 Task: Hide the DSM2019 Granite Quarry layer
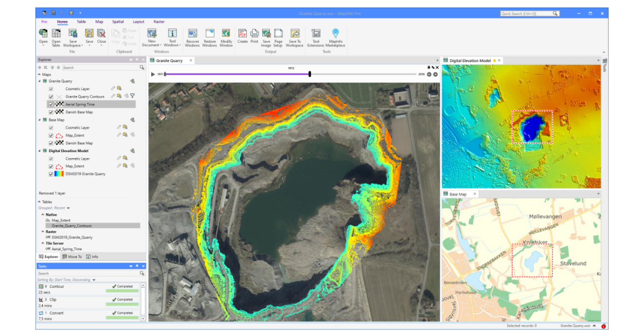click(50, 174)
